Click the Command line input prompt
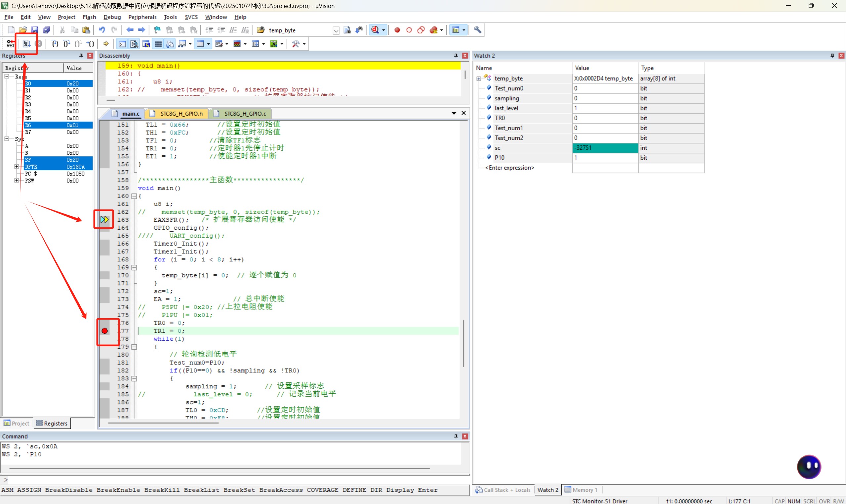 pyautogui.click(x=234, y=480)
